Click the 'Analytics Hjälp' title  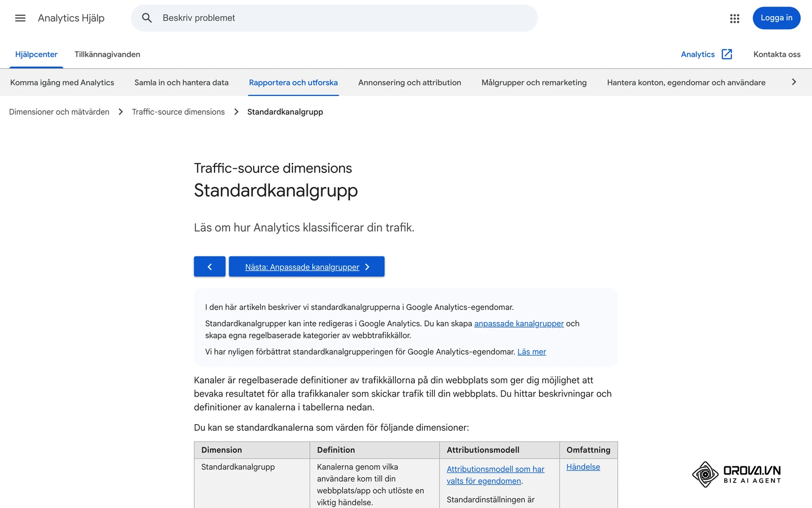click(x=71, y=18)
